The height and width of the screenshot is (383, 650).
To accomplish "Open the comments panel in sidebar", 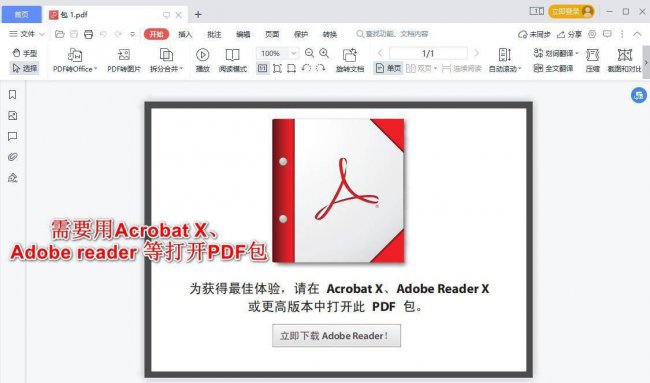I will point(12,136).
